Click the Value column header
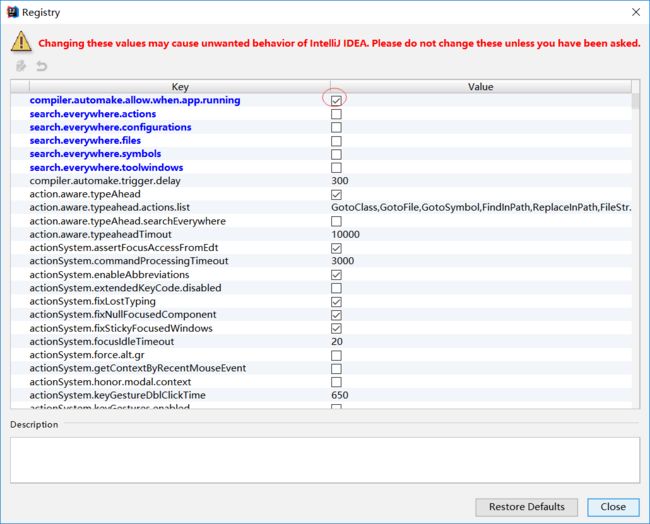Screen dimensions: 650x524 coord(481,87)
